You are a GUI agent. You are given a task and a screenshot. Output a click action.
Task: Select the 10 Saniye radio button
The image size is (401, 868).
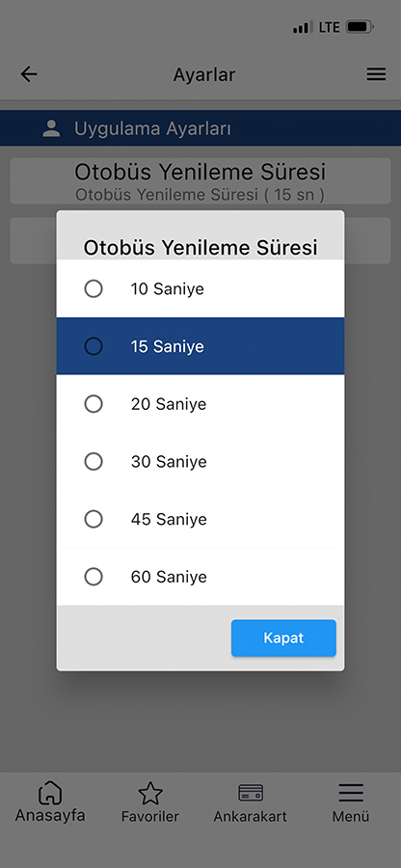[x=94, y=288]
